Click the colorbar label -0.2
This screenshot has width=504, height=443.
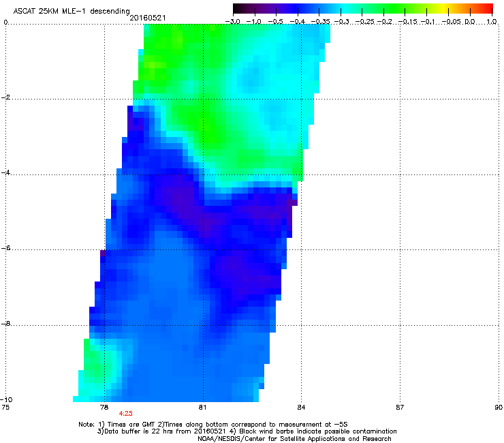click(x=385, y=22)
